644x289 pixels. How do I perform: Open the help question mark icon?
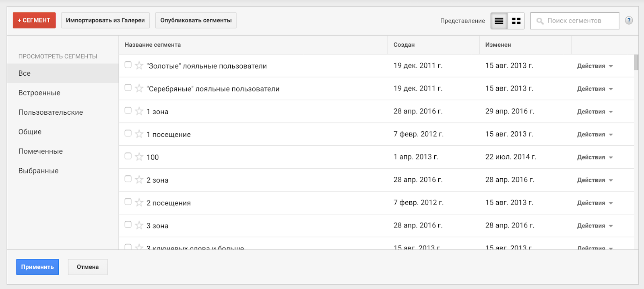tap(629, 21)
